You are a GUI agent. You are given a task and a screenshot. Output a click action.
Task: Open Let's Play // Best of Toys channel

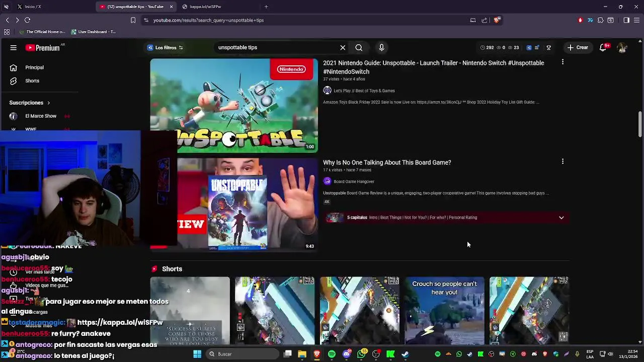coord(364,90)
